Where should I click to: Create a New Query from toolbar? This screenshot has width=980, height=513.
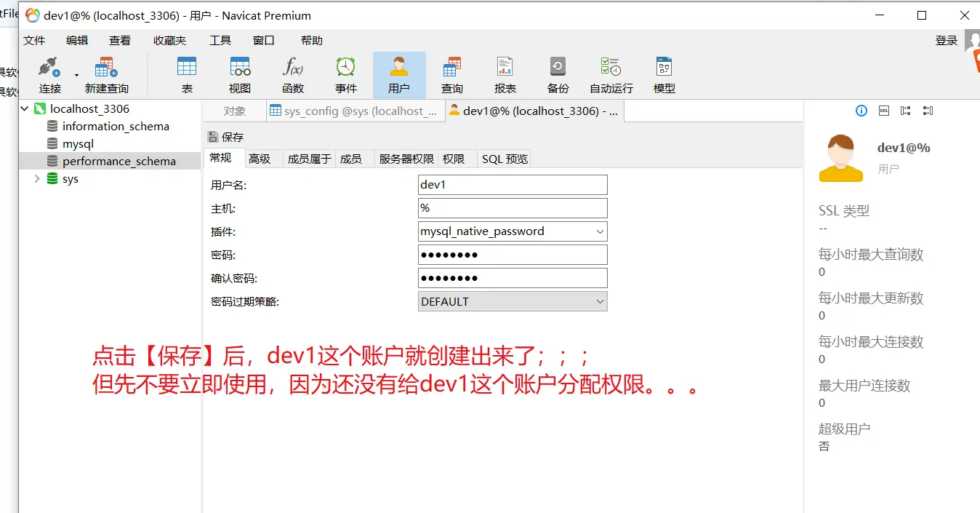point(106,75)
